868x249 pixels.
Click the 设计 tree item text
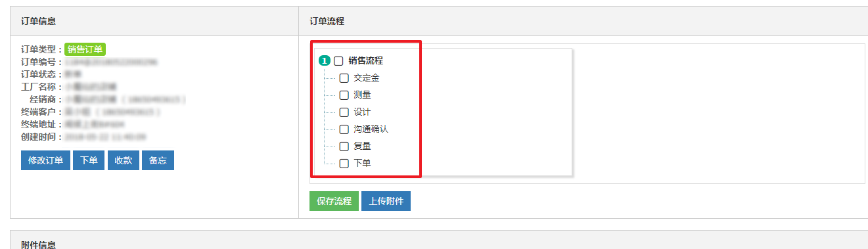click(x=362, y=112)
